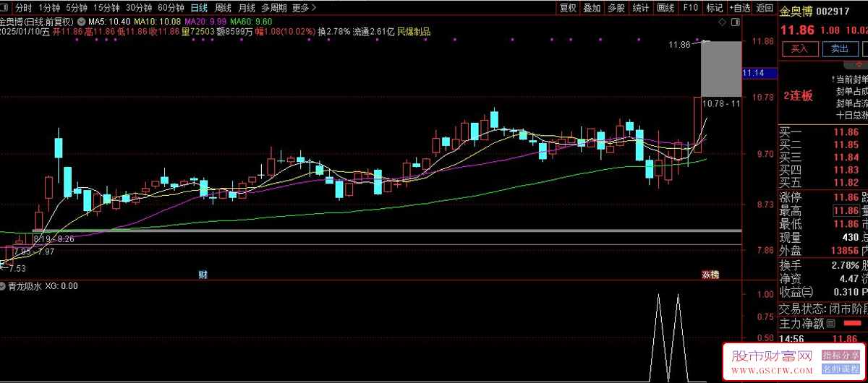Click the 标记 mark button

[x=714, y=8]
